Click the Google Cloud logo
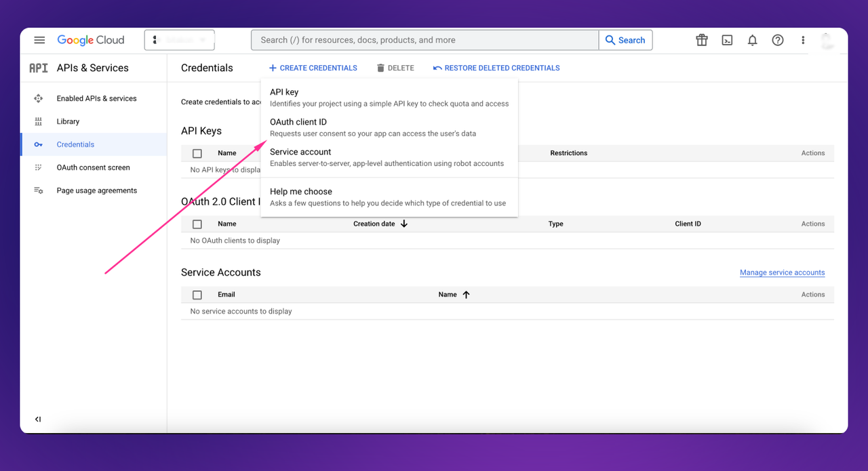The width and height of the screenshot is (868, 471). [91, 40]
